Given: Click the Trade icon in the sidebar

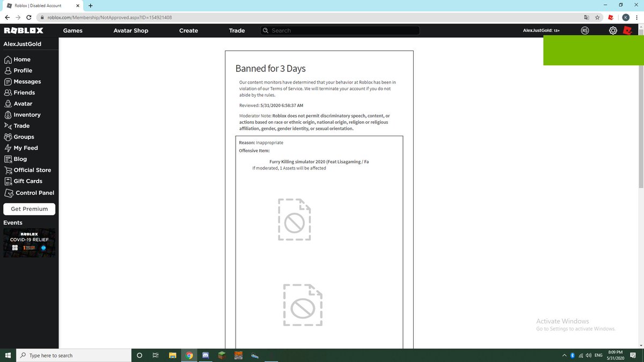Looking at the screenshot, I should 8,126.
